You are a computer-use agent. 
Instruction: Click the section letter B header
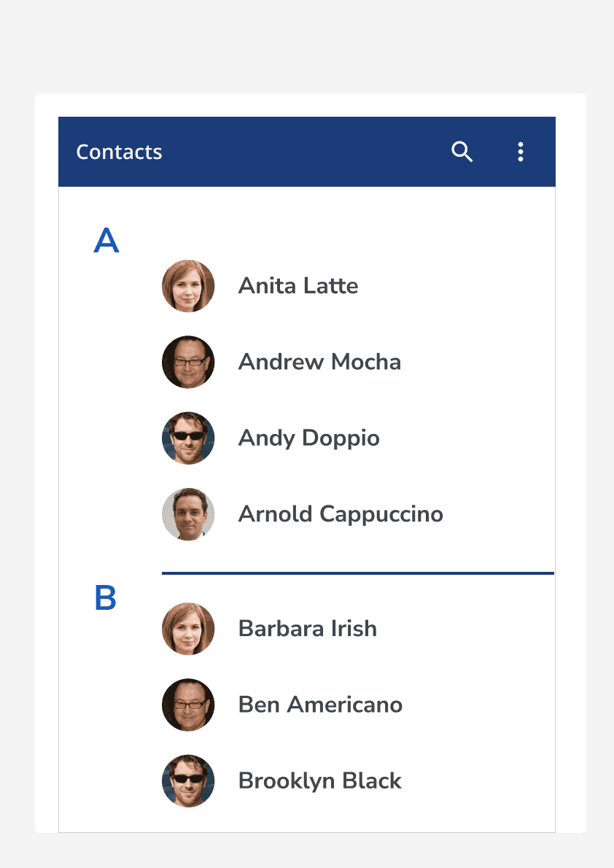pos(106,599)
